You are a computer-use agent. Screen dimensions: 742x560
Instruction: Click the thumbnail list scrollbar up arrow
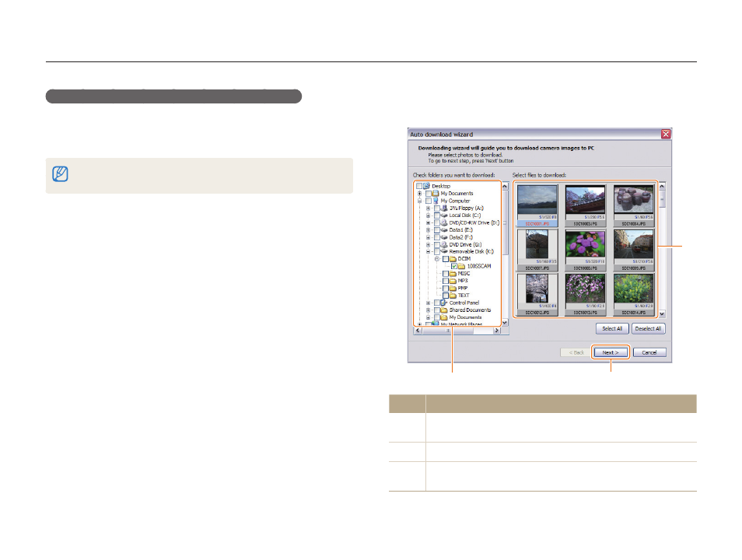pos(662,186)
